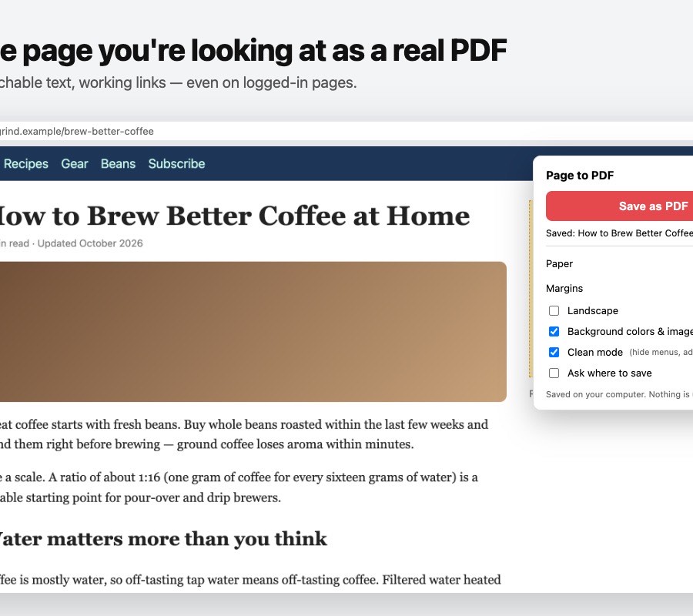Click the 'Updated October 2026' text
693x616 pixels.
(90, 243)
